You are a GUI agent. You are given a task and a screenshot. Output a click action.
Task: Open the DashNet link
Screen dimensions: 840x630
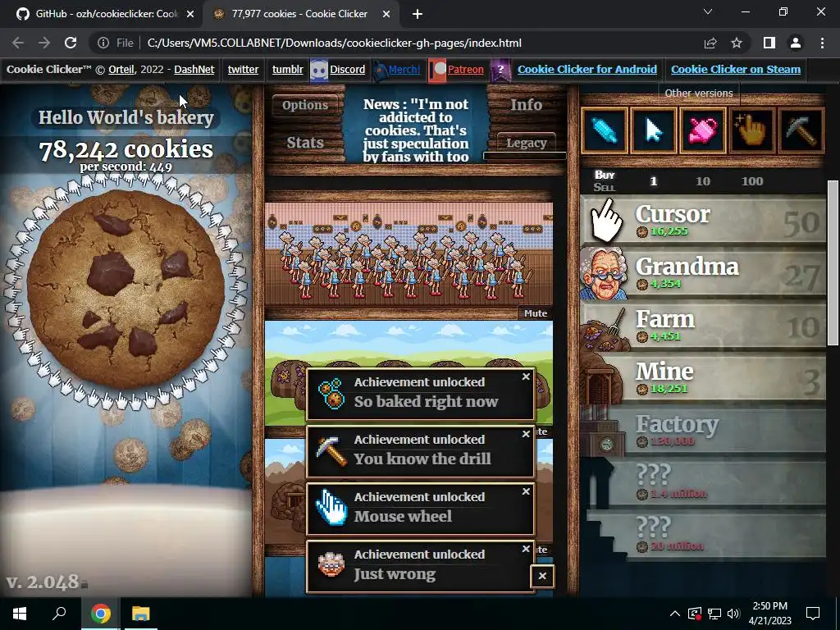(x=194, y=69)
